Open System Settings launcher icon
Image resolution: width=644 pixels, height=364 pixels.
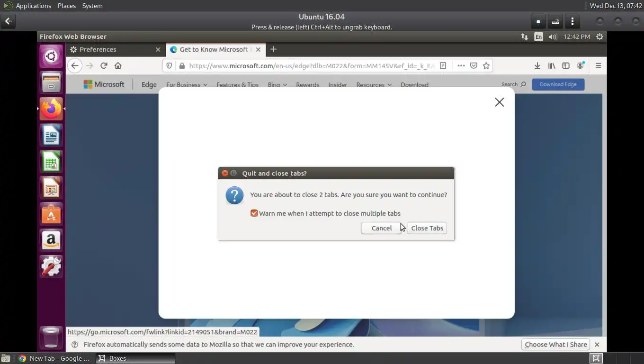51,267
